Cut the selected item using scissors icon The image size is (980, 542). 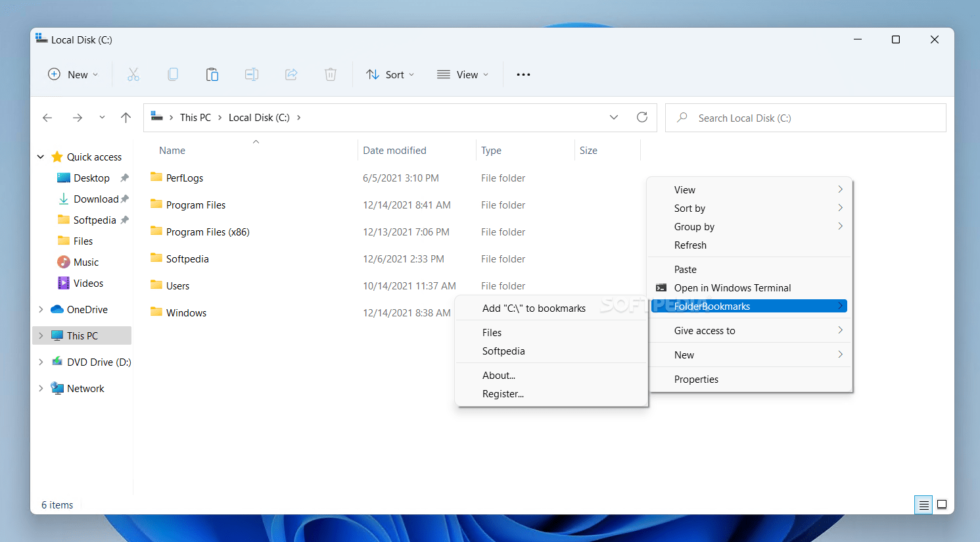coord(133,74)
